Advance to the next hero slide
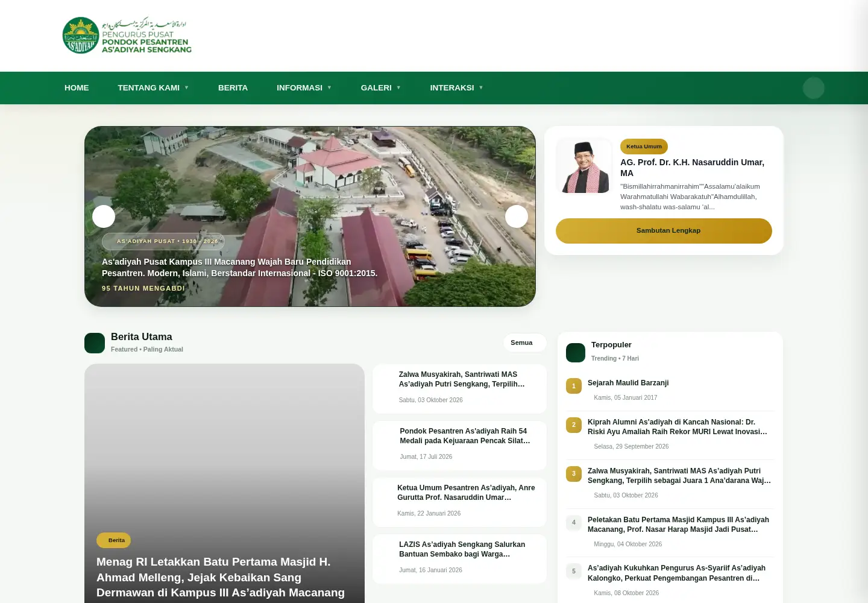This screenshot has width=868, height=603. click(517, 216)
